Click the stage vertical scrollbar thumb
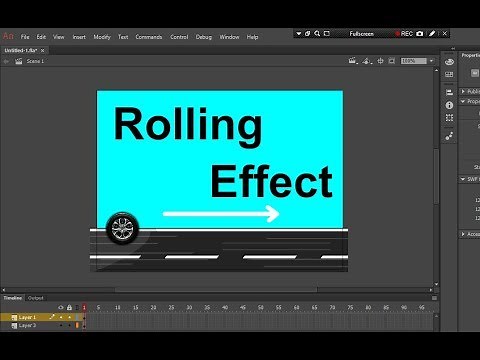Viewport: 480px width, 360px height. (436, 176)
